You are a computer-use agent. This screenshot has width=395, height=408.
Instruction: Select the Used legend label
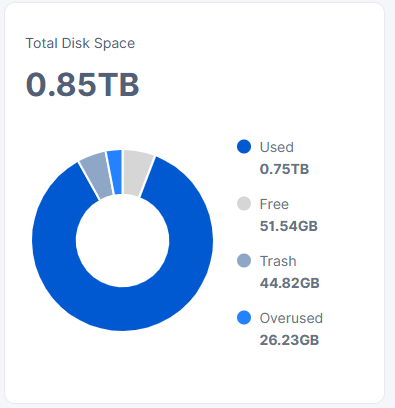(276, 147)
